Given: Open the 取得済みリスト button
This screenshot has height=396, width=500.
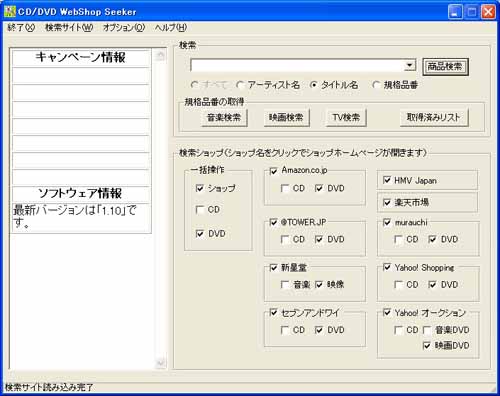Looking at the screenshot, I should 434,117.
